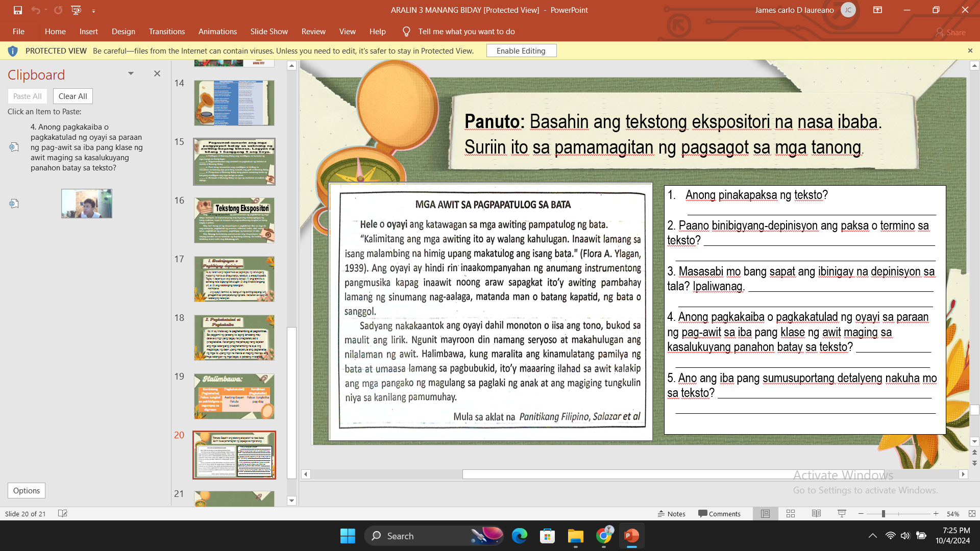This screenshot has width=980, height=551.
Task: Click the 54% zoom level
Action: coord(953,514)
